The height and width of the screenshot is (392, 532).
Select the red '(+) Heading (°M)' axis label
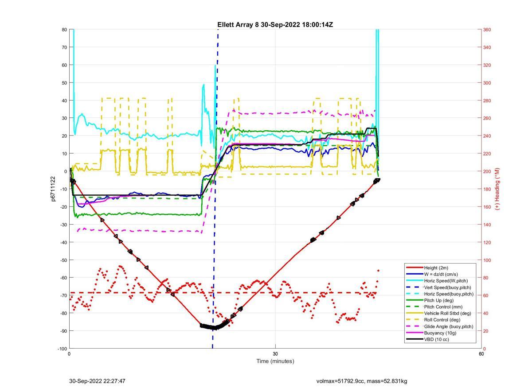click(x=497, y=189)
